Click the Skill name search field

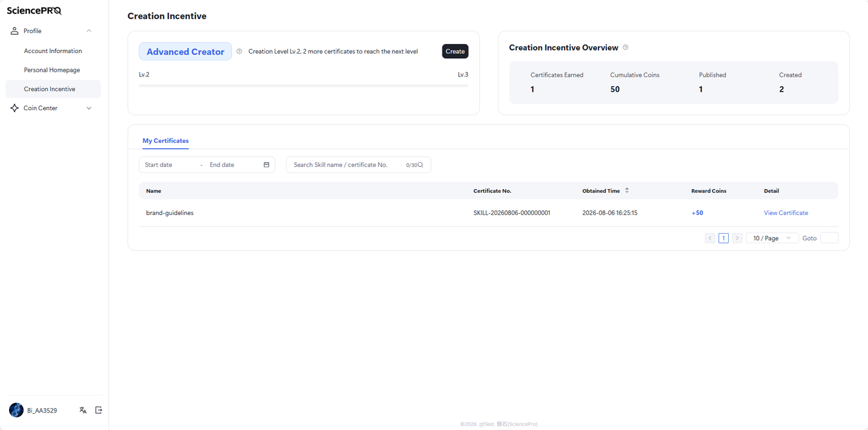pyautogui.click(x=359, y=165)
